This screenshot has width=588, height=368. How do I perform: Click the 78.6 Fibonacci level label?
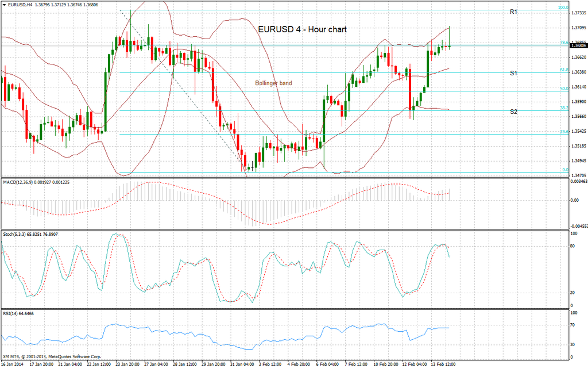pyautogui.click(x=563, y=43)
